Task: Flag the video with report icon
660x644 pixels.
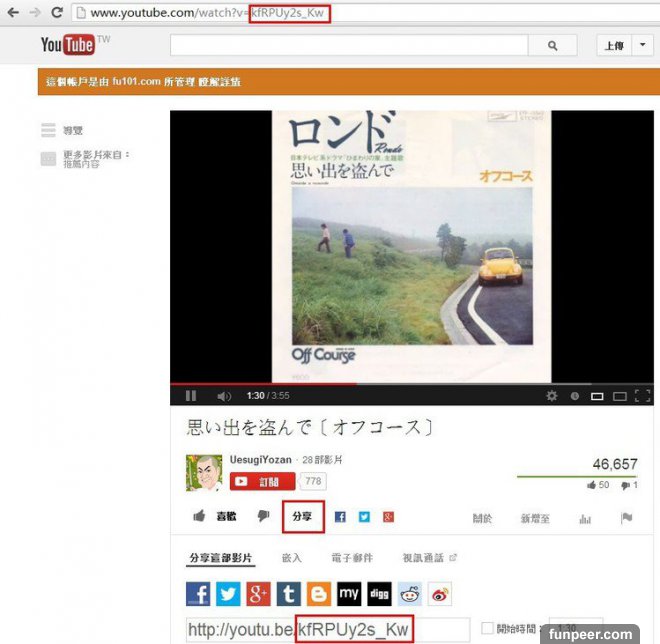Action: (626, 517)
